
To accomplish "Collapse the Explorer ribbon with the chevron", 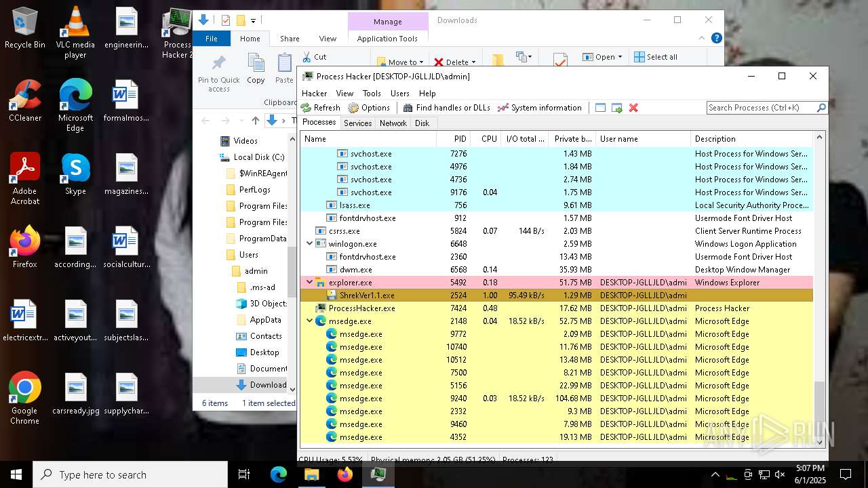I will [x=703, y=39].
